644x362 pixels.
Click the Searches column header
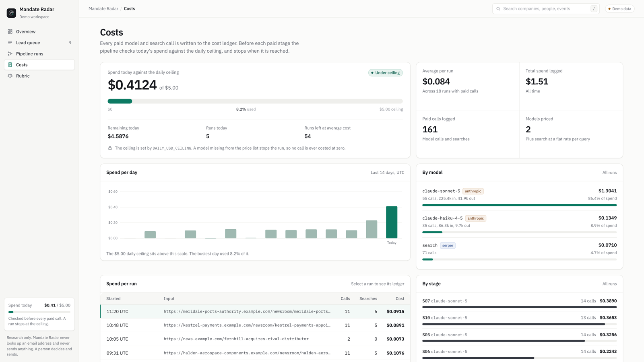[x=368, y=298]
